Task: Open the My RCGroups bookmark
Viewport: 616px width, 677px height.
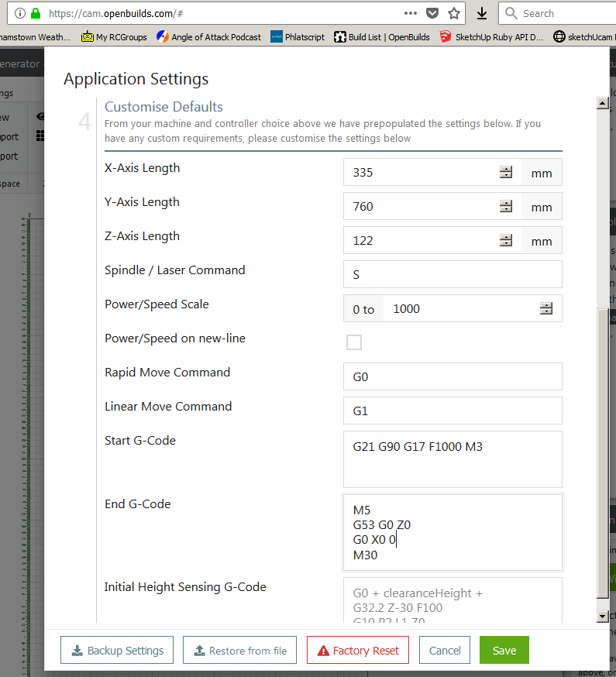Action: [x=114, y=36]
